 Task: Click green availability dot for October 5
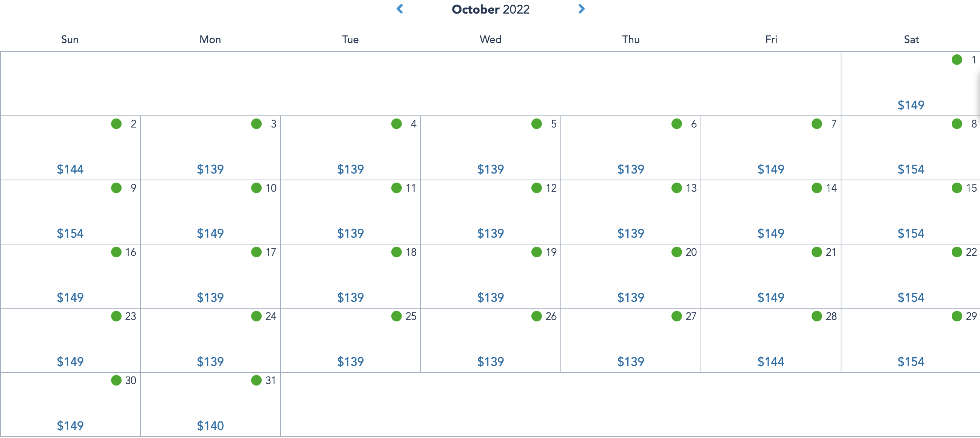(536, 124)
